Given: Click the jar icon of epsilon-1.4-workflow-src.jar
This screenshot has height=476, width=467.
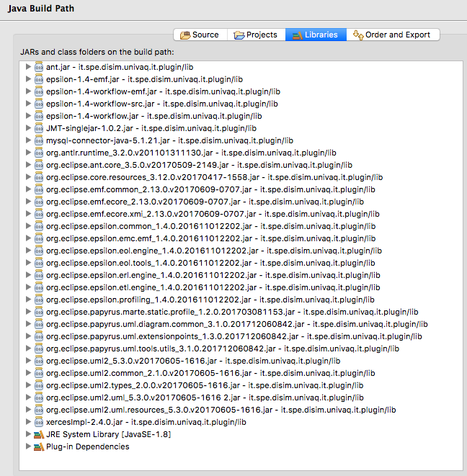Looking at the screenshot, I should [x=39, y=104].
